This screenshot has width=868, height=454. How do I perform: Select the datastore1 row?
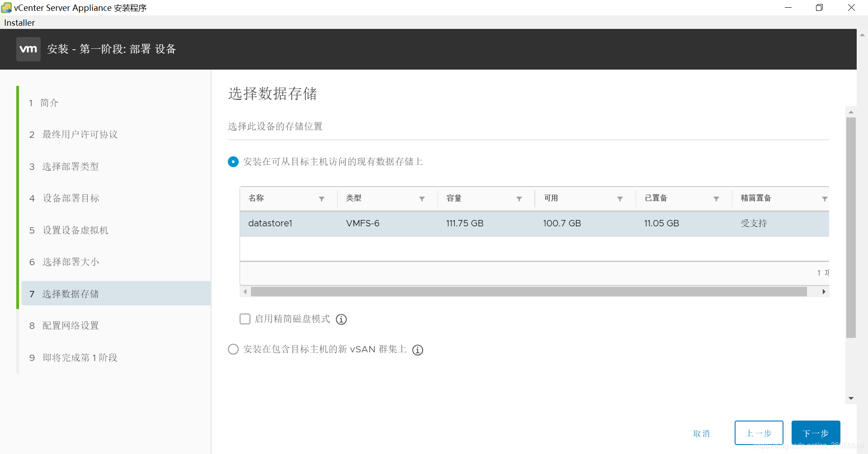pos(534,223)
